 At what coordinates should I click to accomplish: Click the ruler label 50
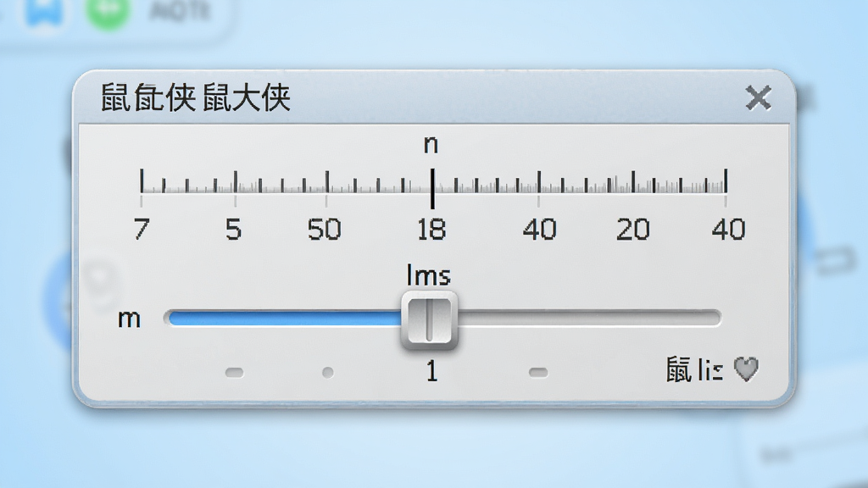coord(325,229)
